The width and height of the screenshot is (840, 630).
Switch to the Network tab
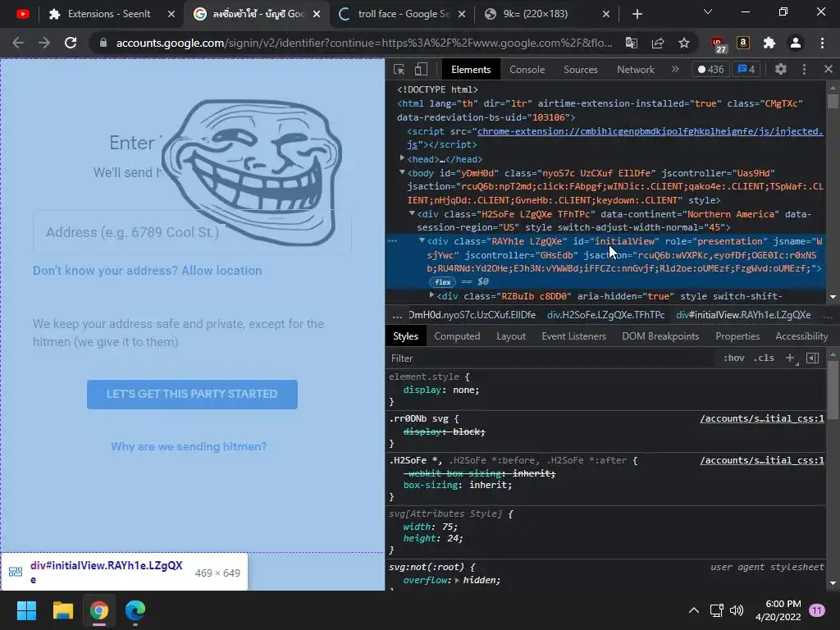click(x=636, y=70)
